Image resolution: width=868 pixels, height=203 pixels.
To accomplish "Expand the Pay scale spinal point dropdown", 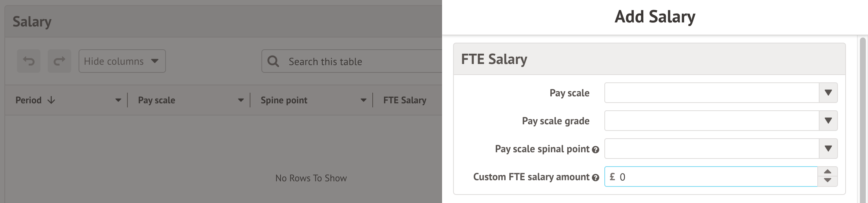I will point(828,149).
